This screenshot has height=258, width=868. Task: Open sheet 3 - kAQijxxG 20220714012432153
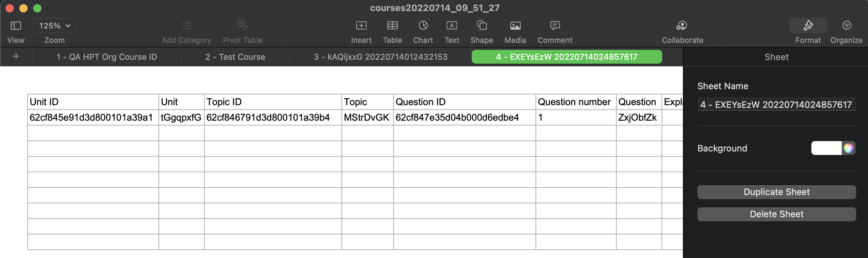pyautogui.click(x=380, y=57)
